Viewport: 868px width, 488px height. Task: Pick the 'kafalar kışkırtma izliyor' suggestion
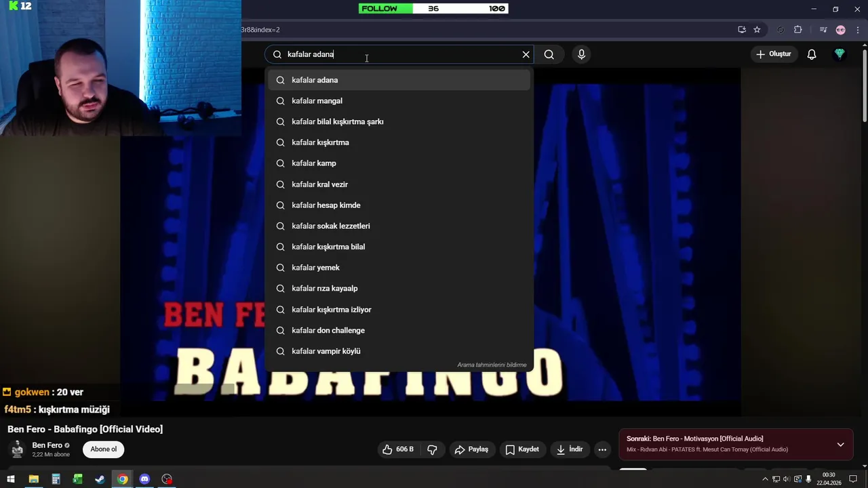coord(399,309)
